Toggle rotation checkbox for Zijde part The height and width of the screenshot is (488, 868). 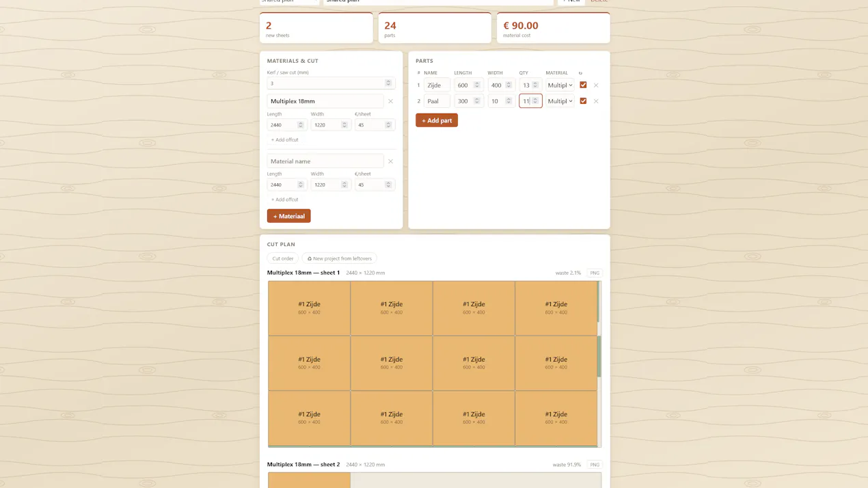click(x=583, y=85)
